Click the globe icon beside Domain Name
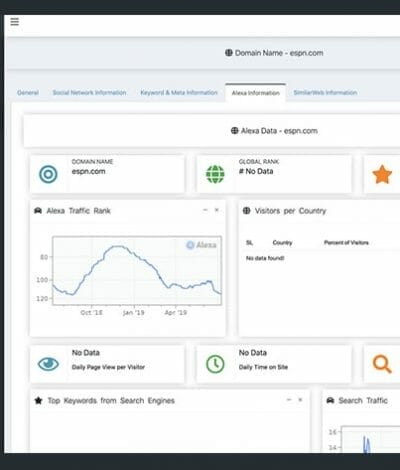This screenshot has width=400, height=470. pyautogui.click(x=229, y=53)
